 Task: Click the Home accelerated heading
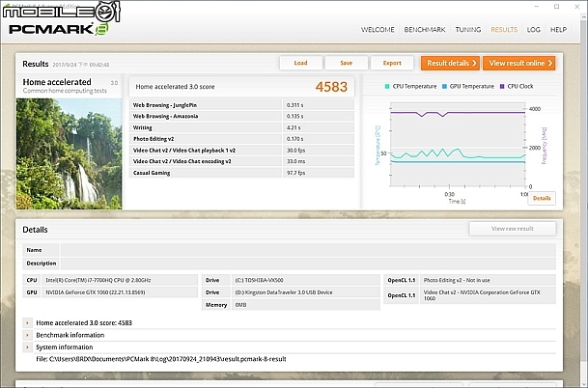coord(57,82)
